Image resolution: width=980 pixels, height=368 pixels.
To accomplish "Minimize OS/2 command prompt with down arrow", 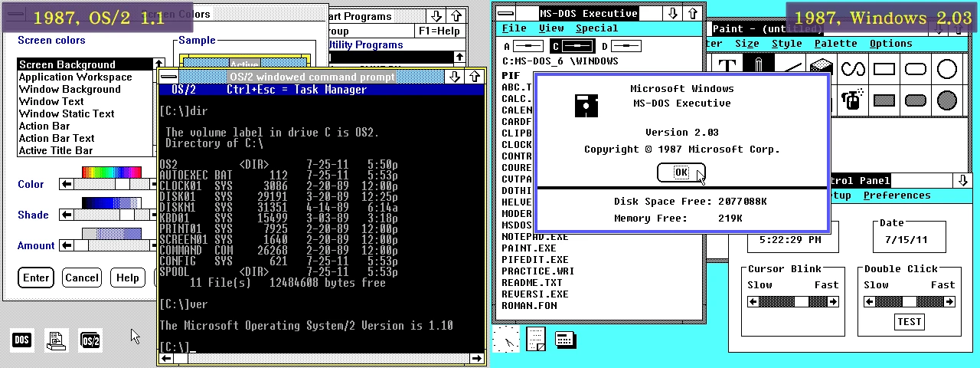I will (x=456, y=77).
